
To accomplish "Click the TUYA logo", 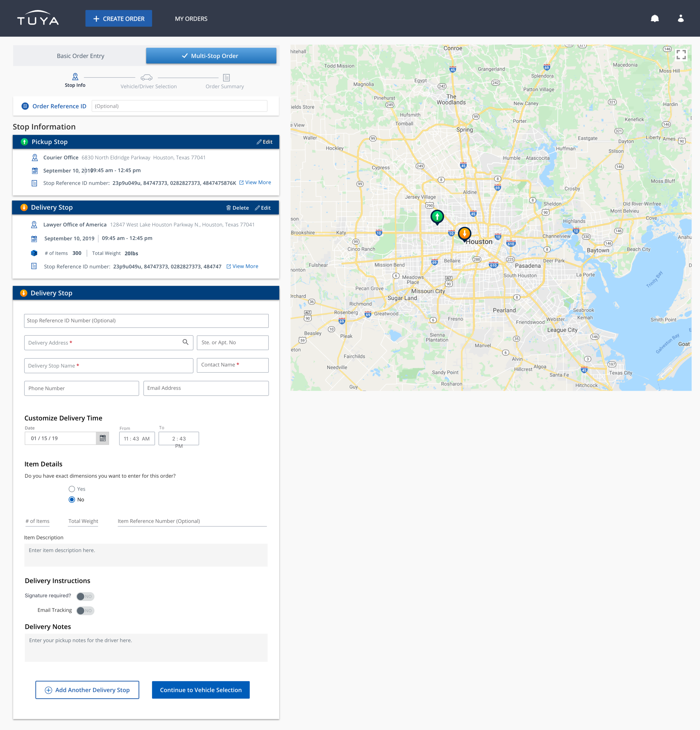I will click(38, 18).
